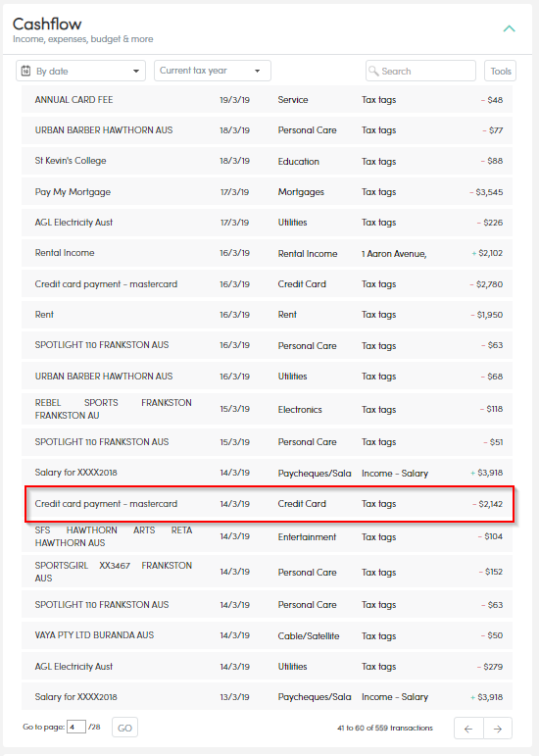Collapse the Cashflow panel chevron
The width and height of the screenshot is (539, 756).
point(509,29)
